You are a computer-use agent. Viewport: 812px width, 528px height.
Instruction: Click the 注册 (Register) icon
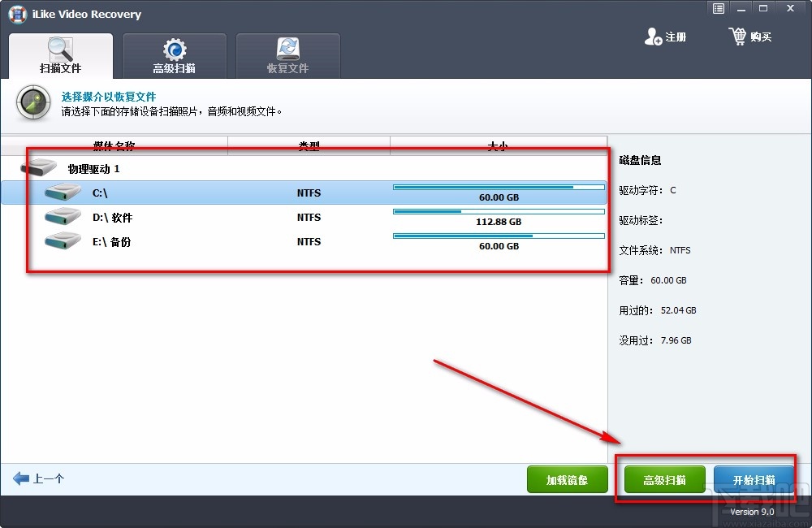654,36
